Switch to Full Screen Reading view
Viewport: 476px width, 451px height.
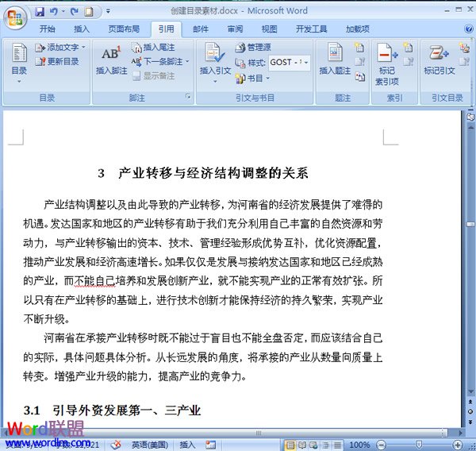pos(302,445)
